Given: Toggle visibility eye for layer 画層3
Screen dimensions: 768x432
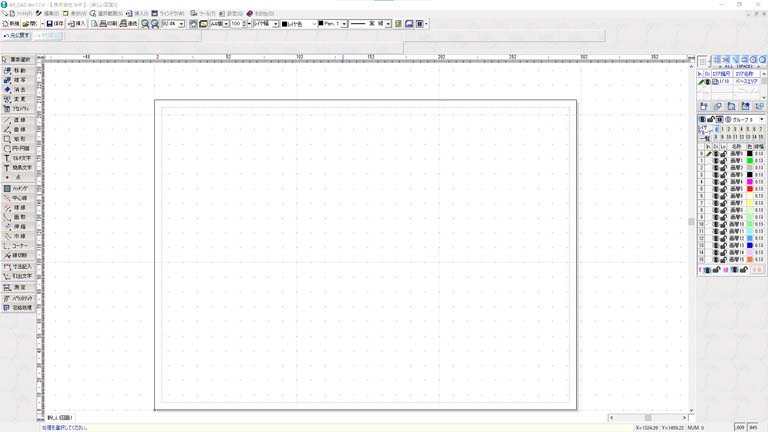Looking at the screenshot, I should [716, 175].
